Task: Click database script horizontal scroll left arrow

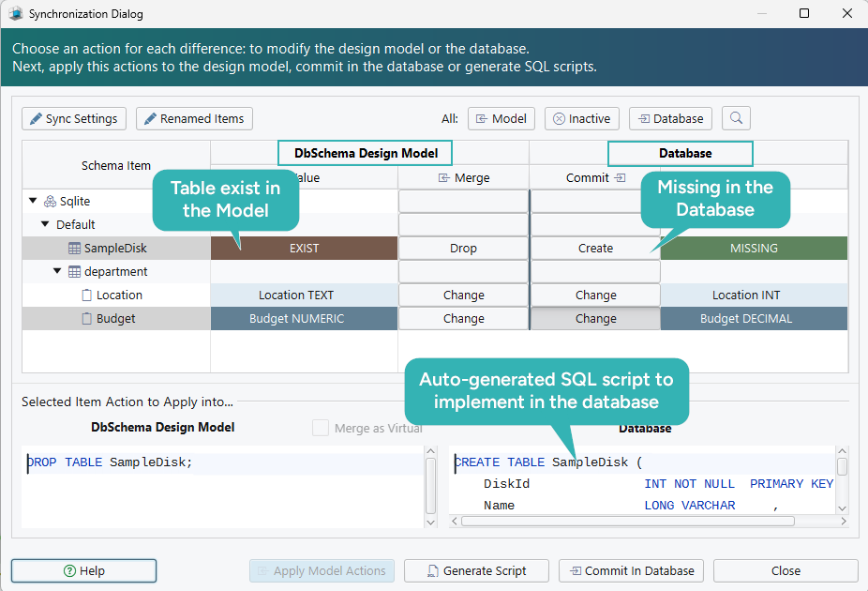Action: [455, 522]
